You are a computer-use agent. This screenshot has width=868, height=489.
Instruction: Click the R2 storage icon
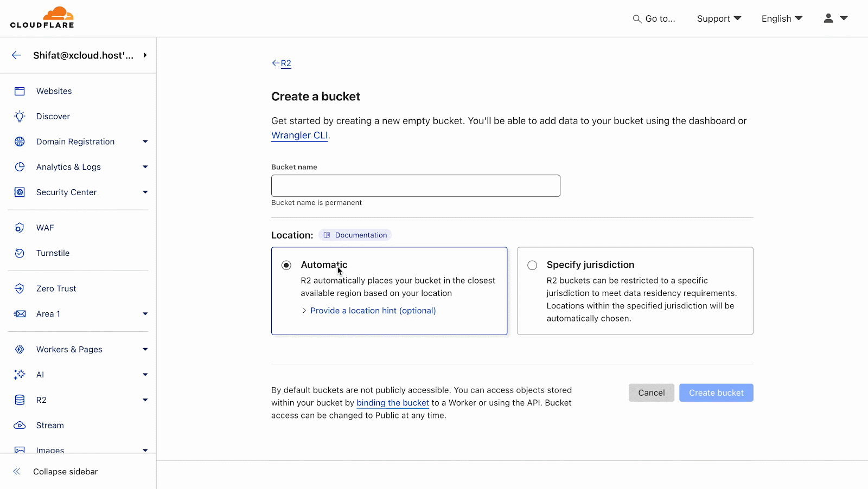(x=20, y=400)
